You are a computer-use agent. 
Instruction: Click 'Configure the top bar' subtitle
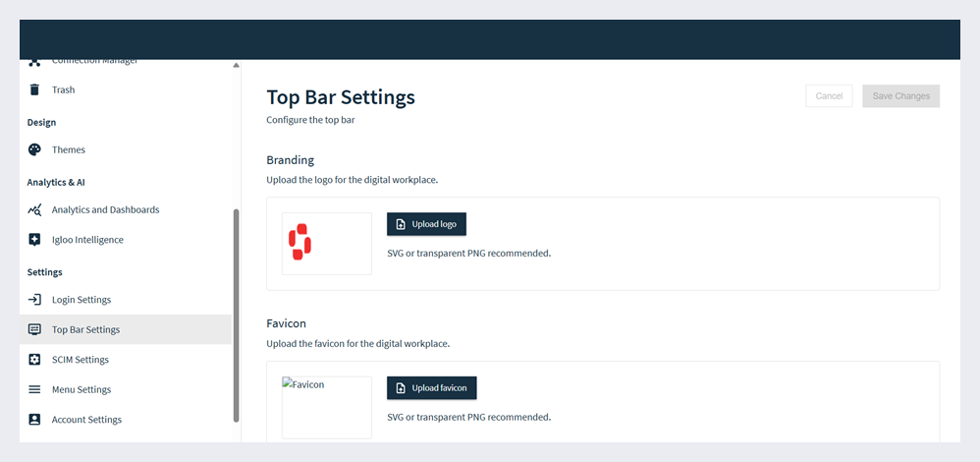[310, 120]
